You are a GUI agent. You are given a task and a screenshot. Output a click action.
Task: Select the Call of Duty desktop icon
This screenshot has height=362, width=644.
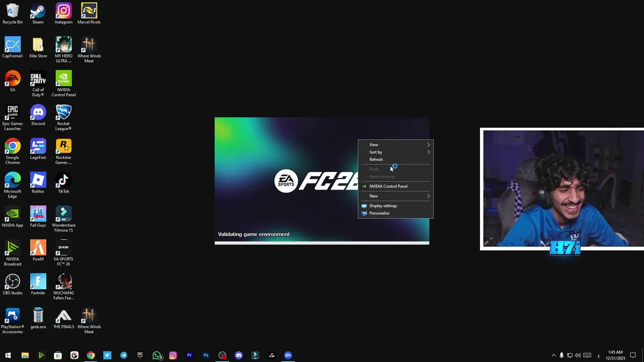(38, 84)
